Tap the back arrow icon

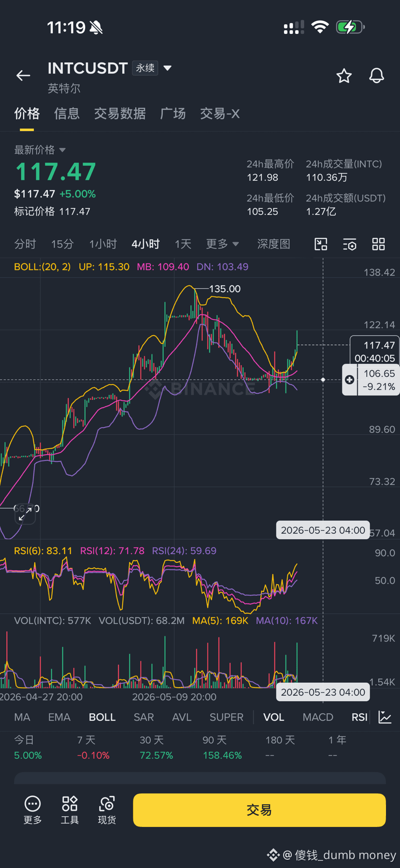[x=23, y=75]
